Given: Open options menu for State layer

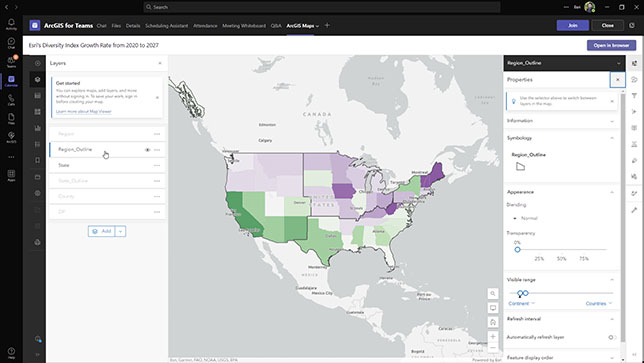Looking at the screenshot, I should pyautogui.click(x=157, y=165).
